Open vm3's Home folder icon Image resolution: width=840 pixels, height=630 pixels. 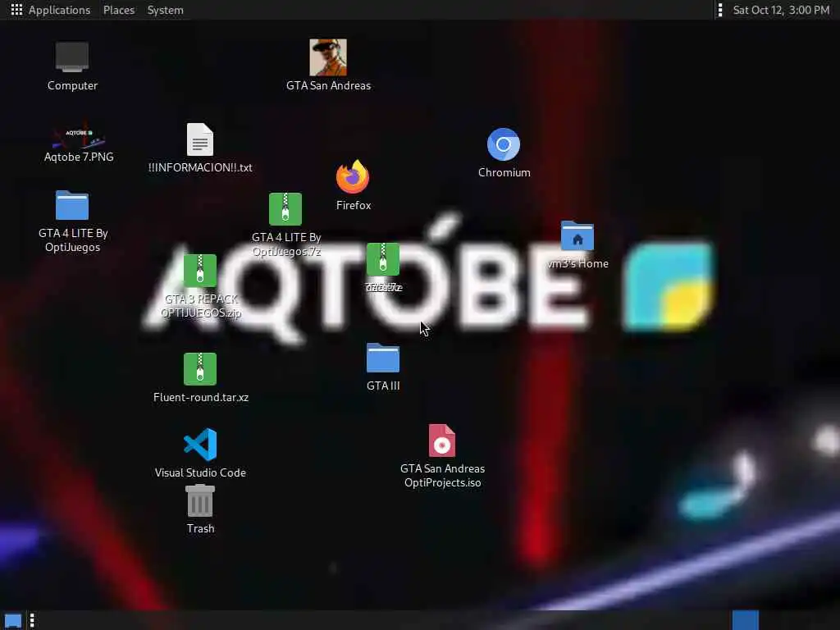click(577, 235)
